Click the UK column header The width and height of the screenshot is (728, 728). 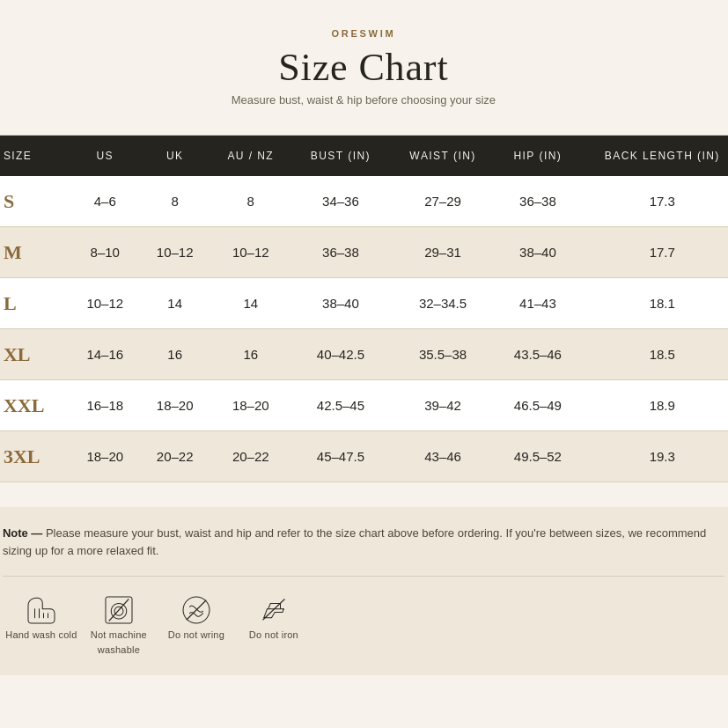[174, 156]
